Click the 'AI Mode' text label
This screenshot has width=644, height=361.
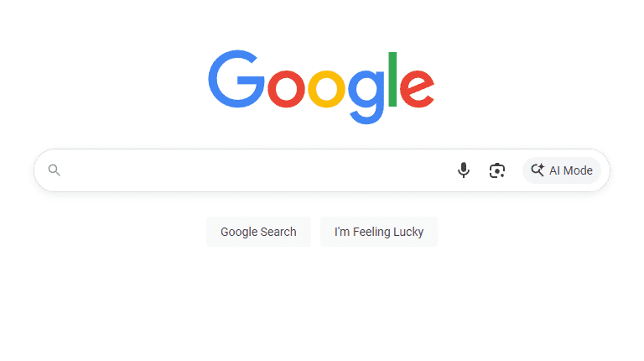[571, 170]
